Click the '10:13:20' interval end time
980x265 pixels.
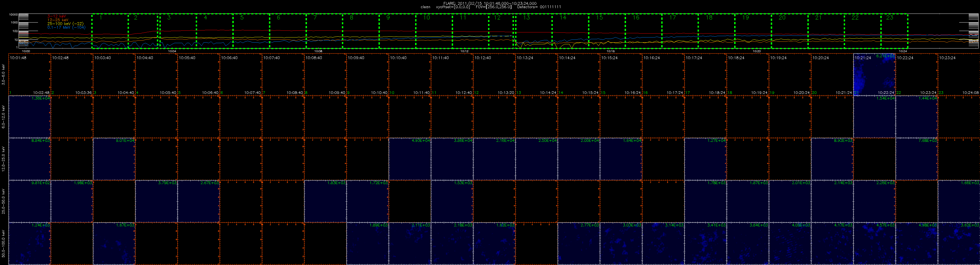505,92
